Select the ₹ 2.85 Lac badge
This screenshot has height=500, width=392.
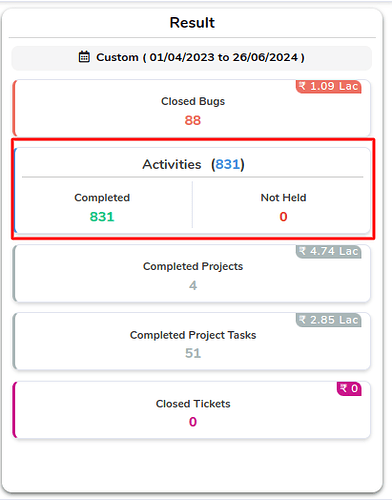click(329, 320)
